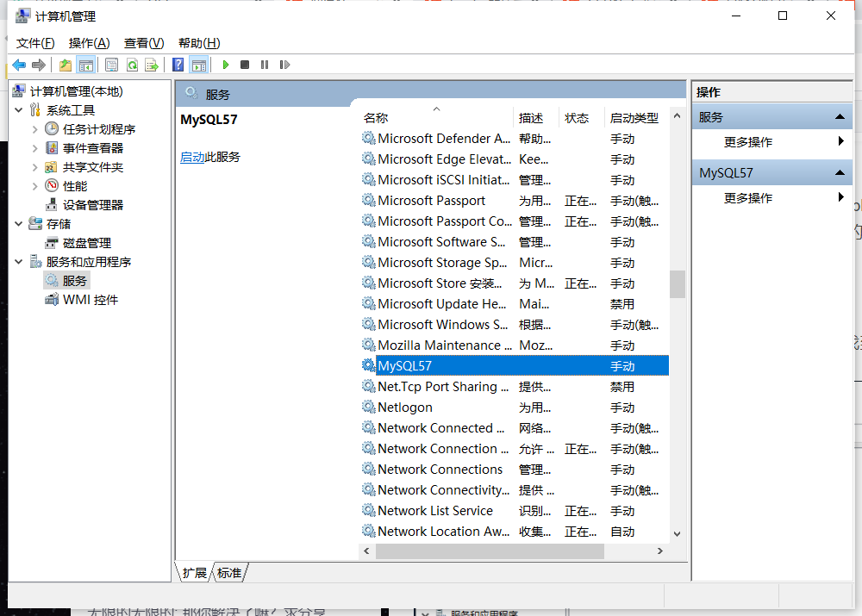This screenshot has height=616, width=862.
Task: Select the Netlogon service row
Action: coord(515,408)
